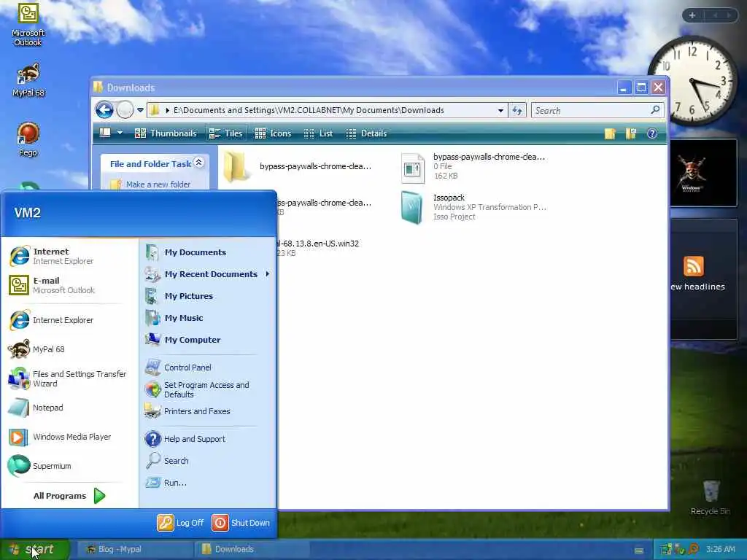Switch to Blog - Mypal taskbar button

coord(134,549)
